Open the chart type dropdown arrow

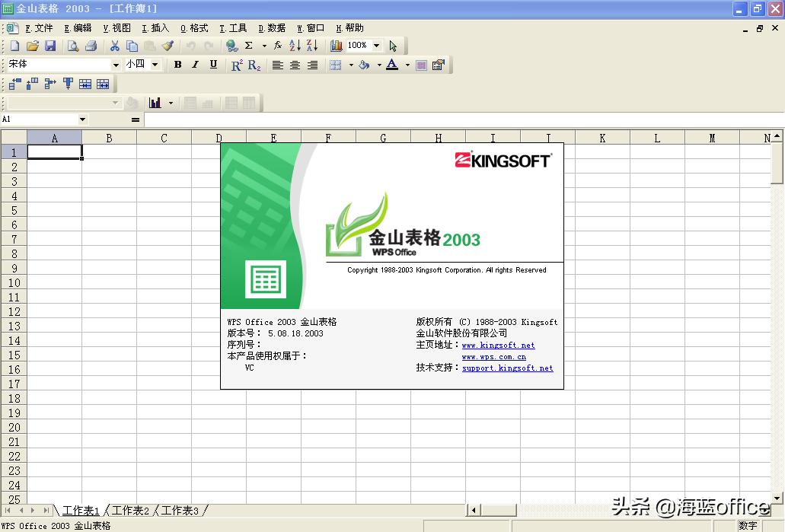171,103
